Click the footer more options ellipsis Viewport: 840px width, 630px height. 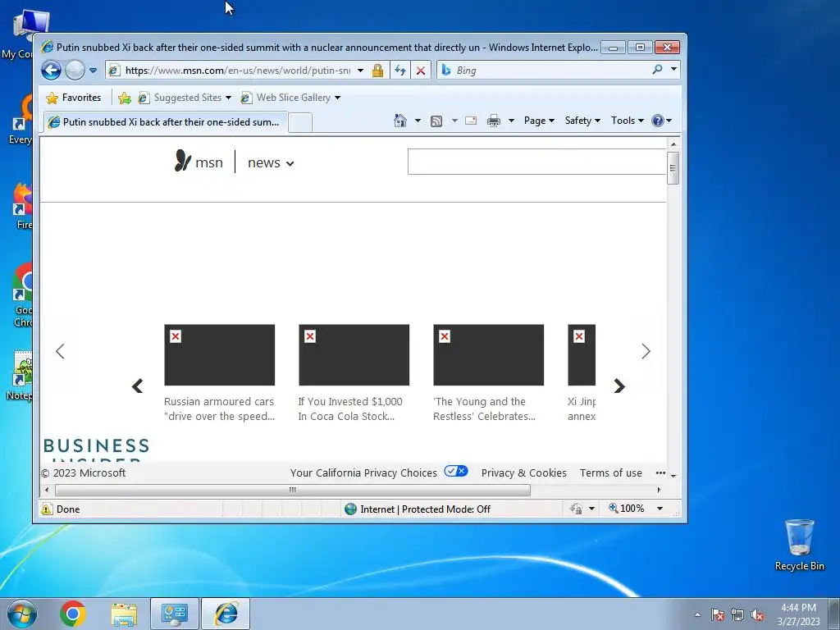pyautogui.click(x=660, y=472)
